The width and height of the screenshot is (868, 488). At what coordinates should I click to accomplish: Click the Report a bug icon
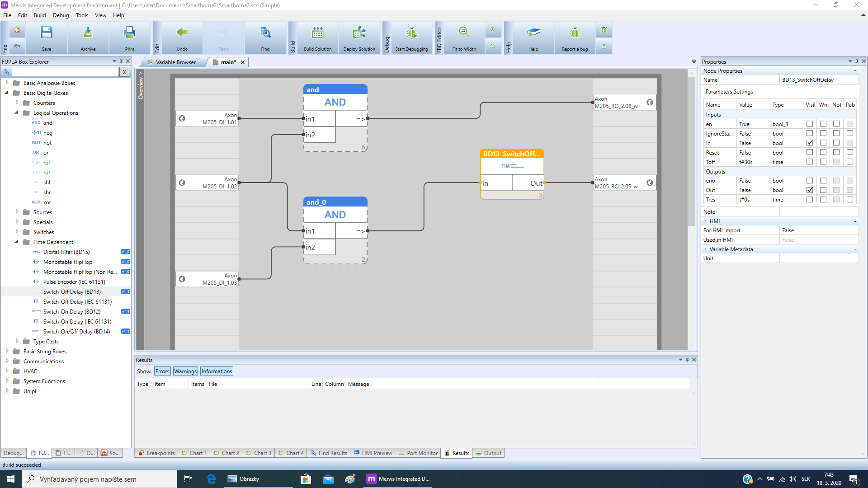(575, 33)
